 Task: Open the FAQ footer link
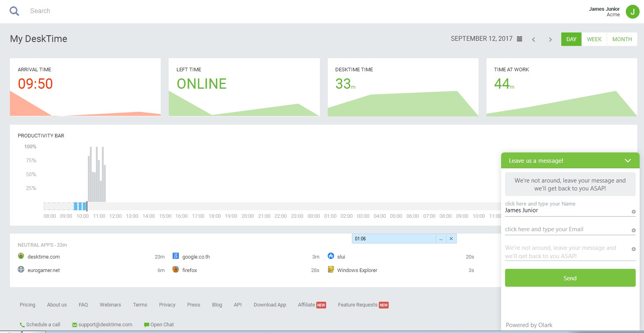pos(83,305)
